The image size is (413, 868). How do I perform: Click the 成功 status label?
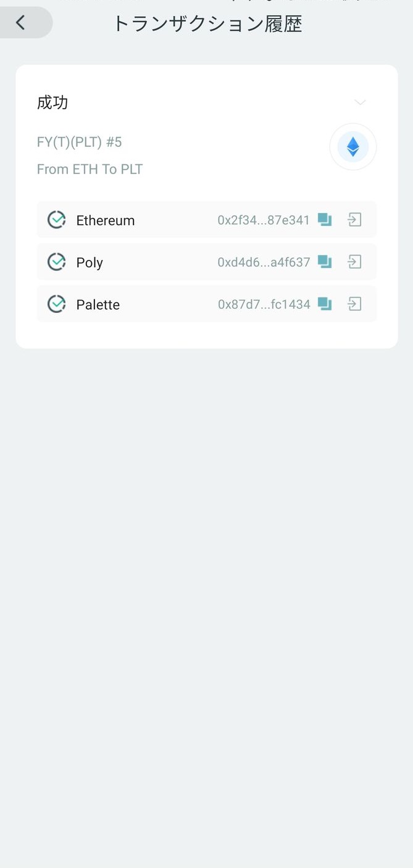coord(52,102)
